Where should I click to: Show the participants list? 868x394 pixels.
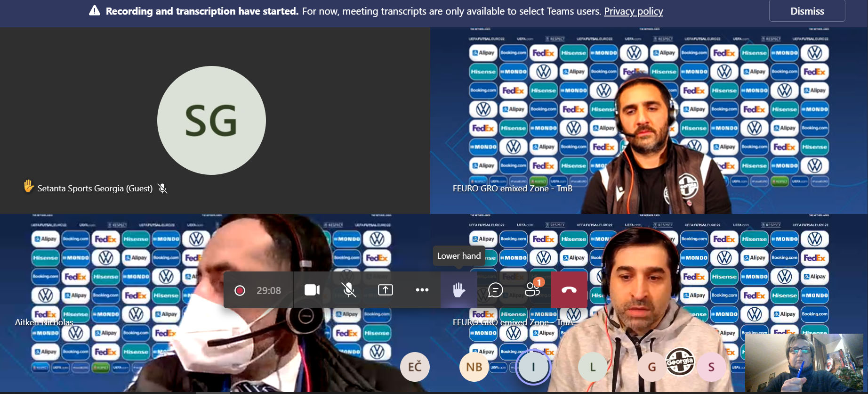tap(532, 290)
